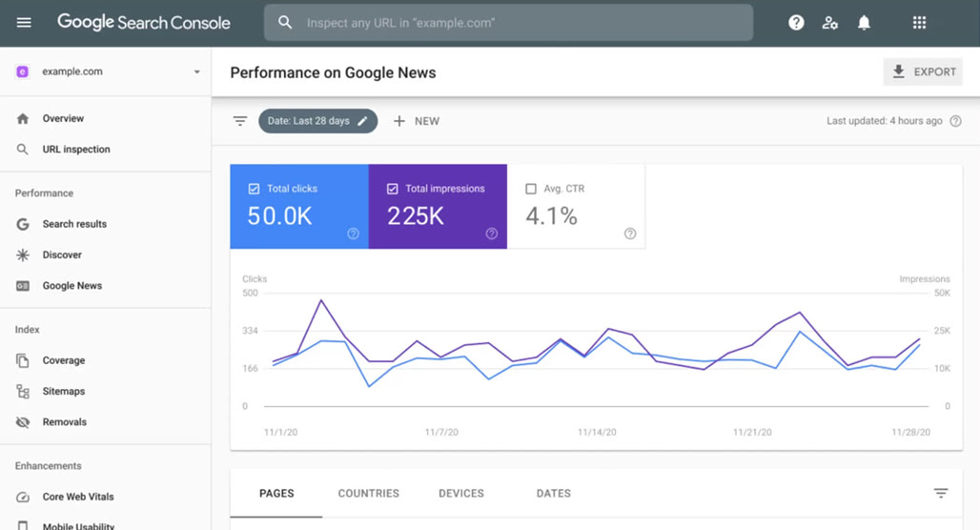
Task: Click the Date: Last 28 days chip
Action: point(318,121)
